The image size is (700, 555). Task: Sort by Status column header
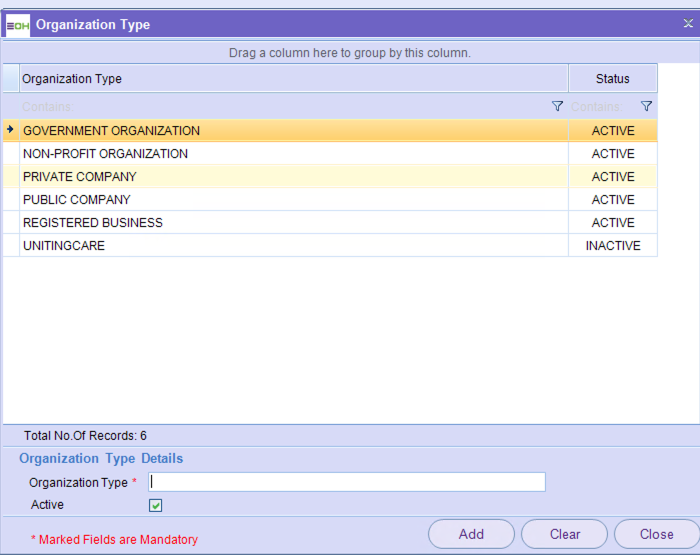pyautogui.click(x=612, y=79)
